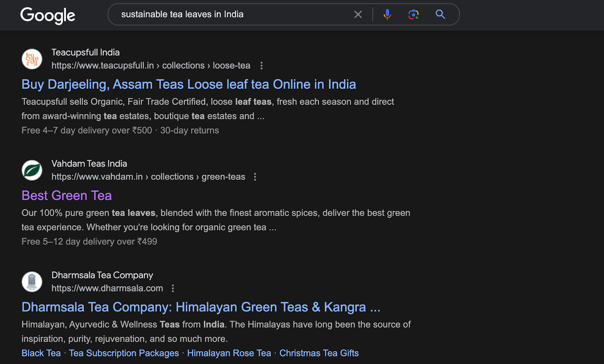Click the dharmsala.com URL

pyautogui.click(x=107, y=288)
